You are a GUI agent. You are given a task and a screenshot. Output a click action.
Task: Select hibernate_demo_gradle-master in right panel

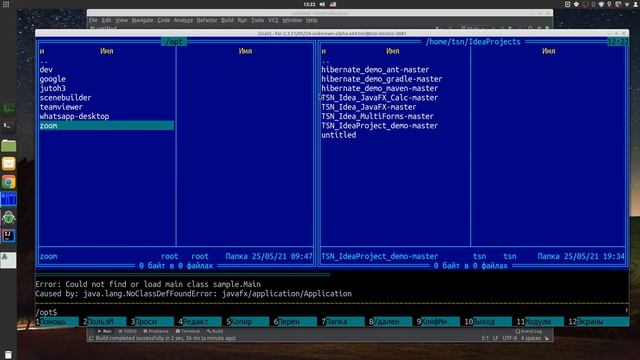[x=382, y=79]
